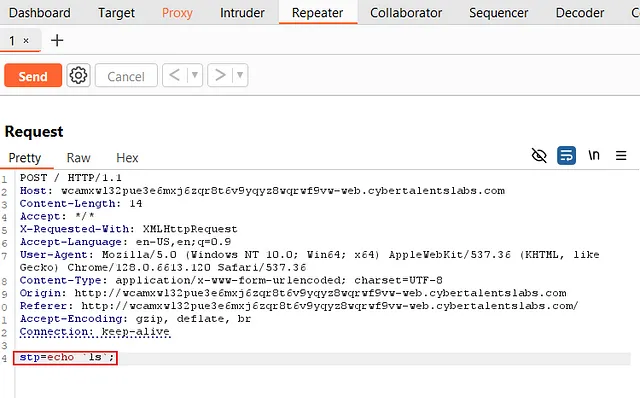Viewport: 640px width, 398px height.
Task: Toggle line wrapping in request editor
Action: point(567,156)
